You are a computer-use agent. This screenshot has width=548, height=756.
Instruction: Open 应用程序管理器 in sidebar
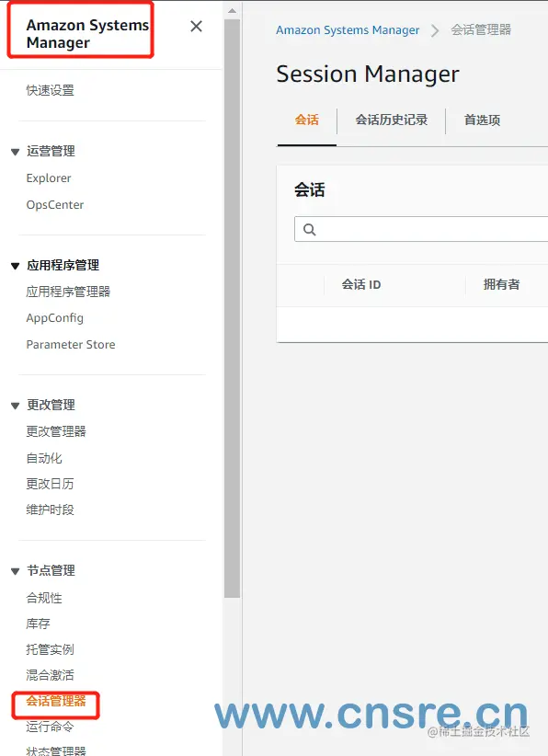68,292
